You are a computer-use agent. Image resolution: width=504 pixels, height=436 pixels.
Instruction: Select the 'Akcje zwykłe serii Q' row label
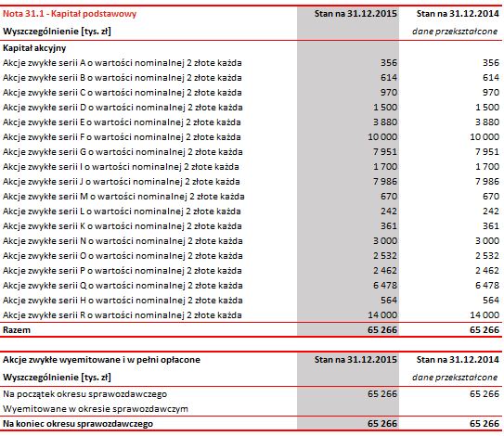click(123, 286)
